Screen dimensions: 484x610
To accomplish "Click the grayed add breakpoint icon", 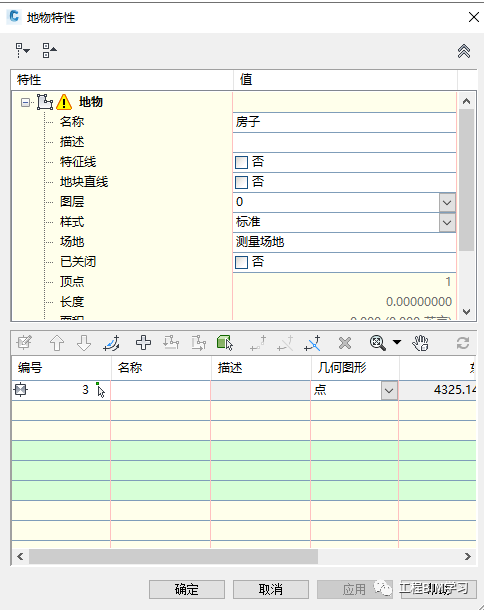I will 258,343.
